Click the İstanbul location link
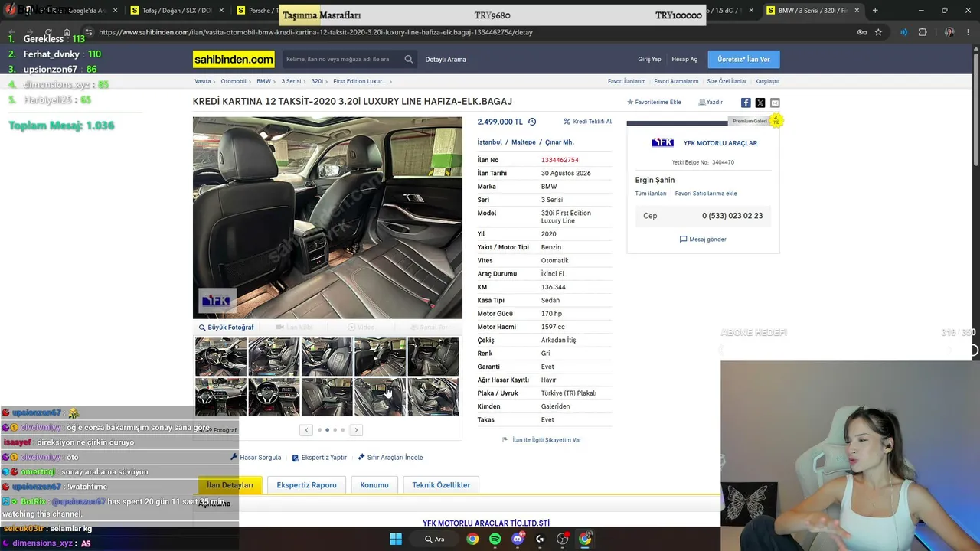The width and height of the screenshot is (980, 551). pos(490,142)
